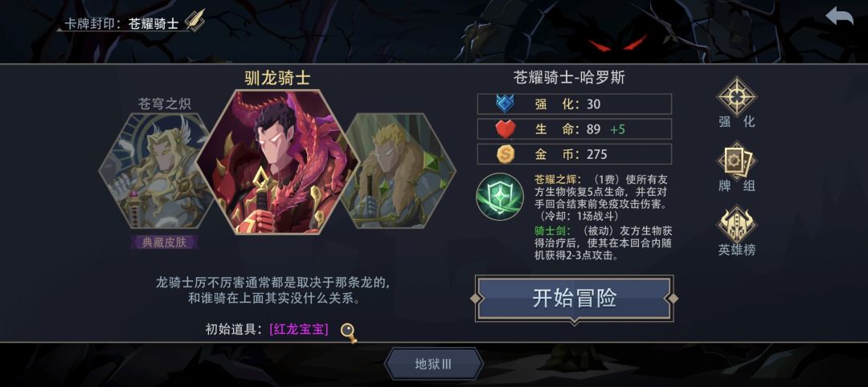Image resolution: width=868 pixels, height=387 pixels.
Task: Inspect item with magnifying glass icon
Action: pyautogui.click(x=348, y=332)
